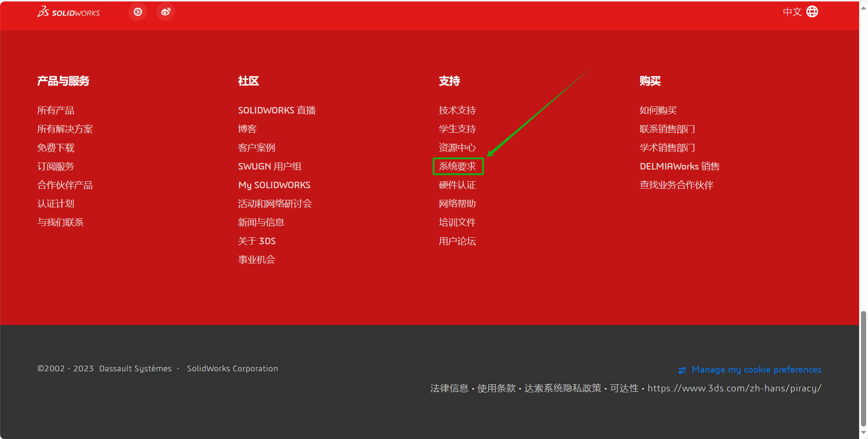868x439 pixels.
Task: Open the 硬件认证 link
Action: click(x=457, y=185)
